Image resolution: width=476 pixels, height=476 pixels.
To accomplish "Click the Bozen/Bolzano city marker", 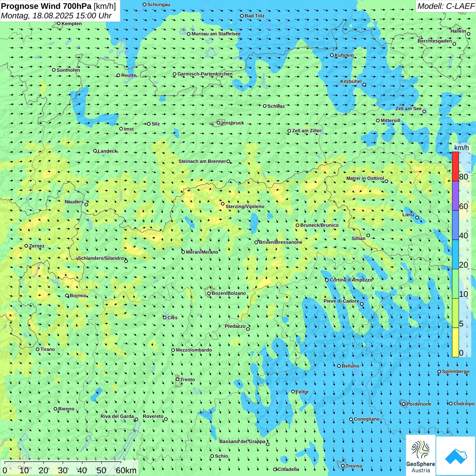I will pos(209,293).
